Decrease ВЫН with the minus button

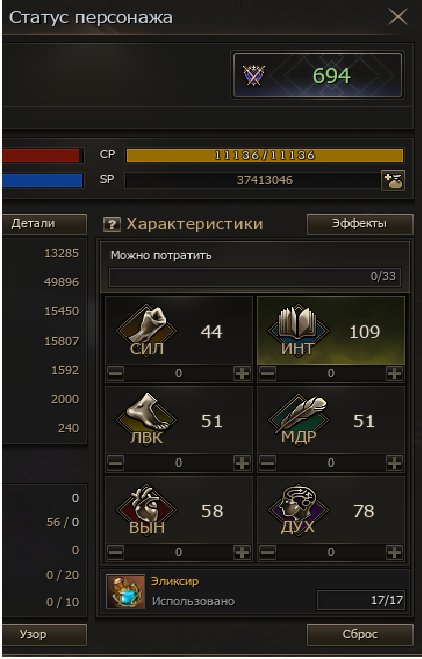click(116, 552)
